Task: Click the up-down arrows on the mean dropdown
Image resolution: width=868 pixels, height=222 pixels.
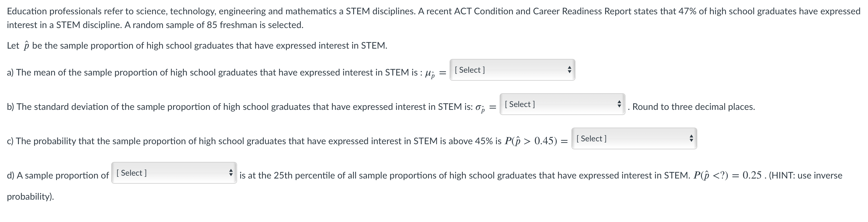Action: pyautogui.click(x=569, y=70)
